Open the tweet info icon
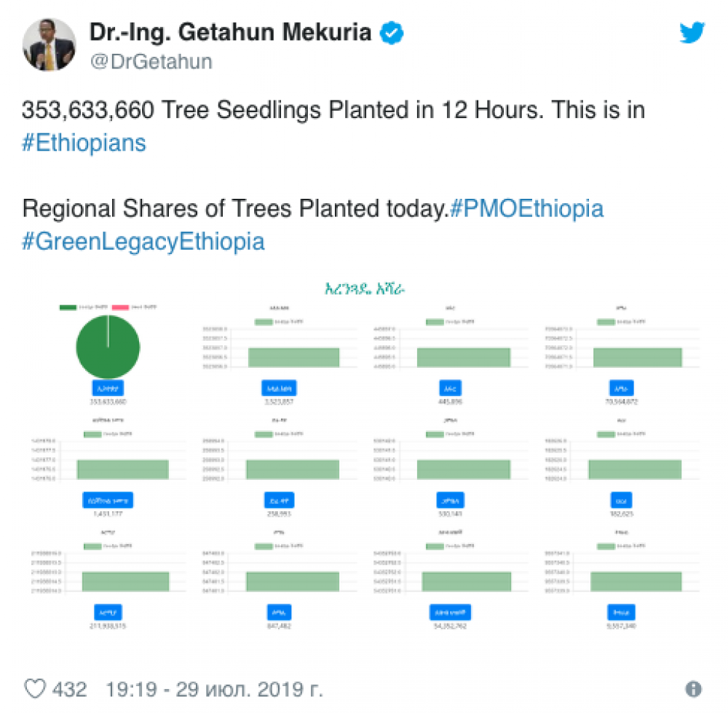 [x=694, y=689]
